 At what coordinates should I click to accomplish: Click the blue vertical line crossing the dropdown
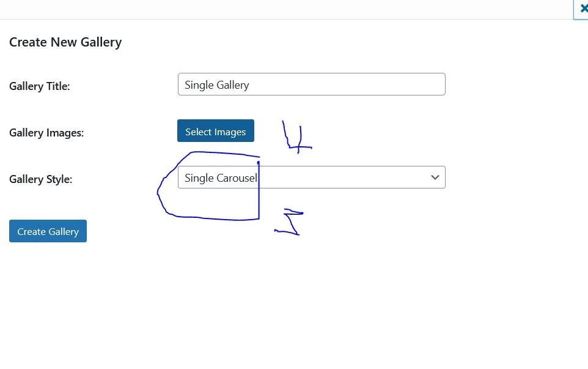coord(259,196)
